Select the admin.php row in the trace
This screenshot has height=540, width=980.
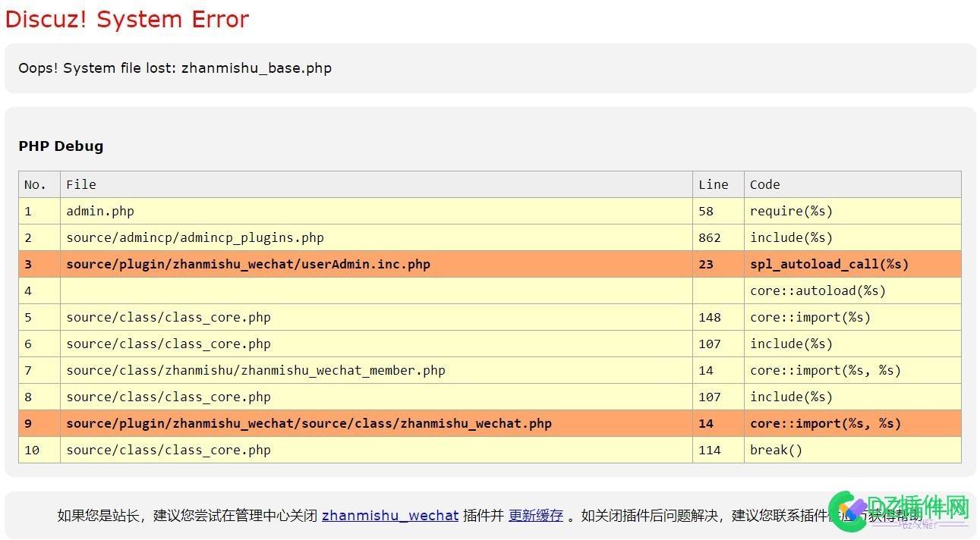99,211
